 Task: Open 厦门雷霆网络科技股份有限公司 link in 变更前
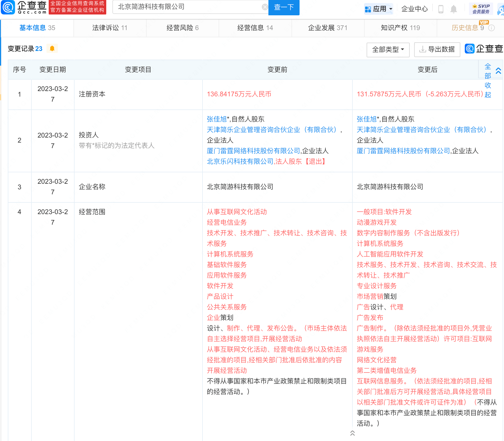tap(253, 151)
